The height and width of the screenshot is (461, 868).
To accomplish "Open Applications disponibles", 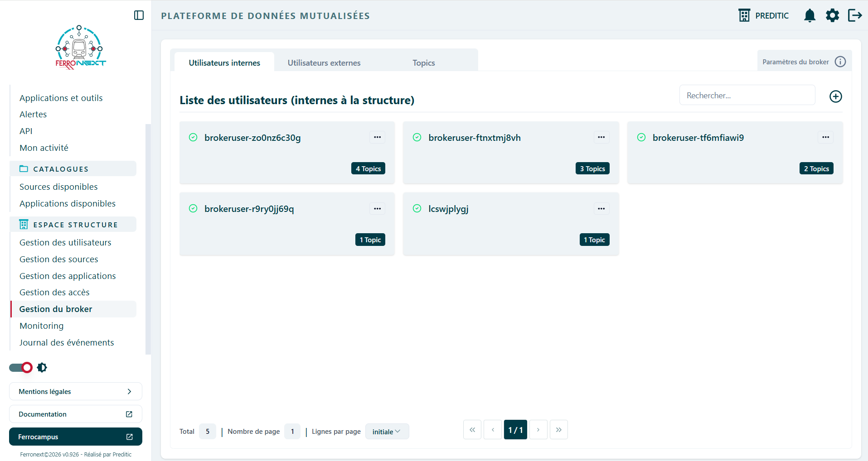I will click(68, 203).
